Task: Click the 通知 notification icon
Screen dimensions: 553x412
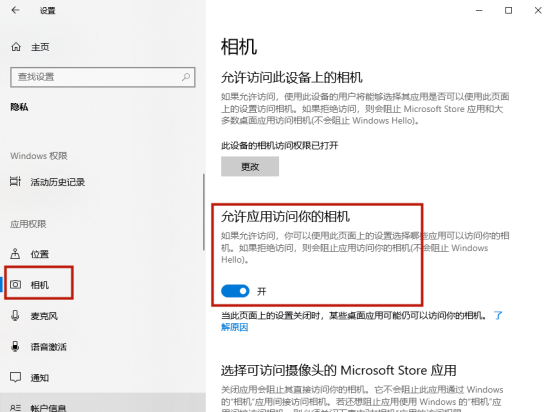Action: point(15,377)
